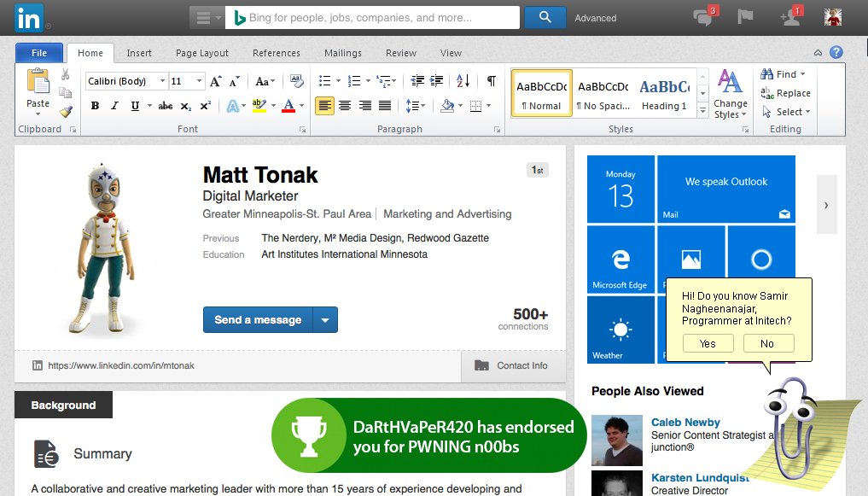The image size is (868, 496).
Task: Click the Send a message button
Action: (258, 320)
